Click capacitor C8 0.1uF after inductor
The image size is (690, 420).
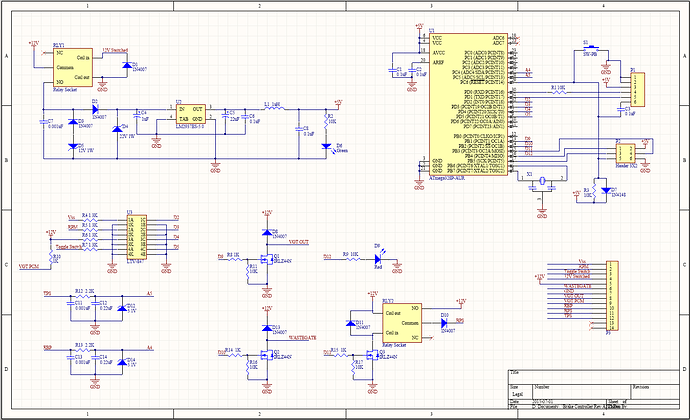tap(299, 129)
